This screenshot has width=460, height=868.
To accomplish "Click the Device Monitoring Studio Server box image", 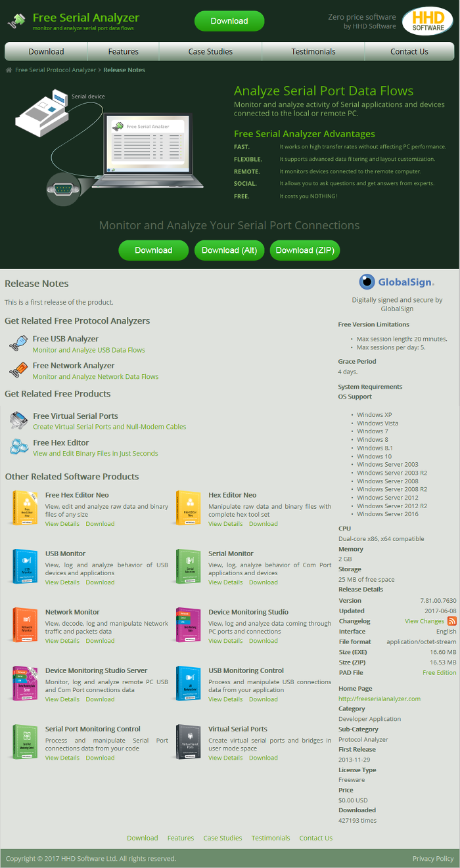I will coord(25,683).
